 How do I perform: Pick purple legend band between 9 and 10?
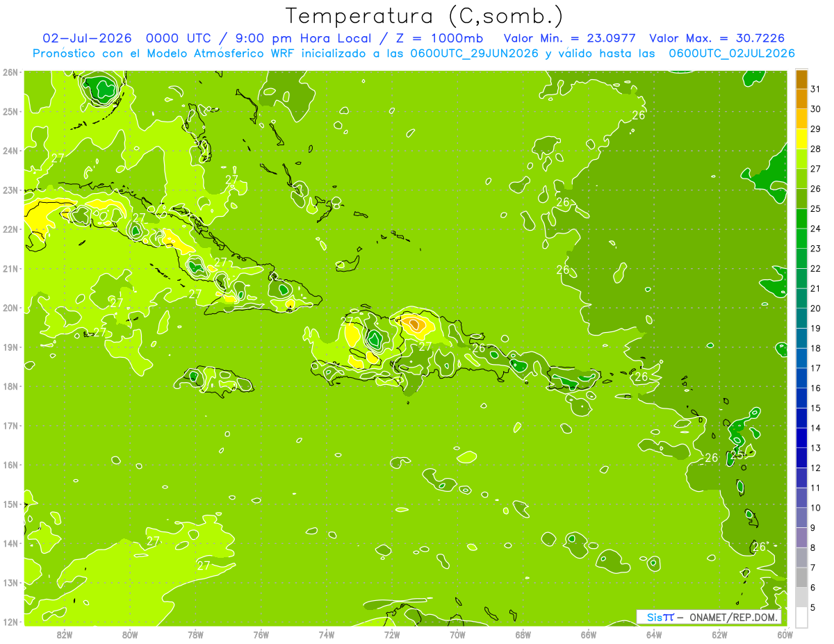pyautogui.click(x=801, y=518)
